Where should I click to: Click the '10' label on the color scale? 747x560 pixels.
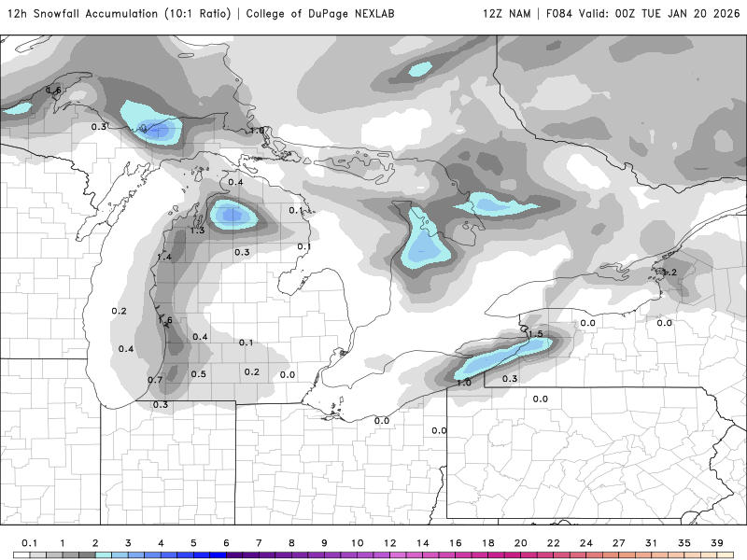[358, 543]
